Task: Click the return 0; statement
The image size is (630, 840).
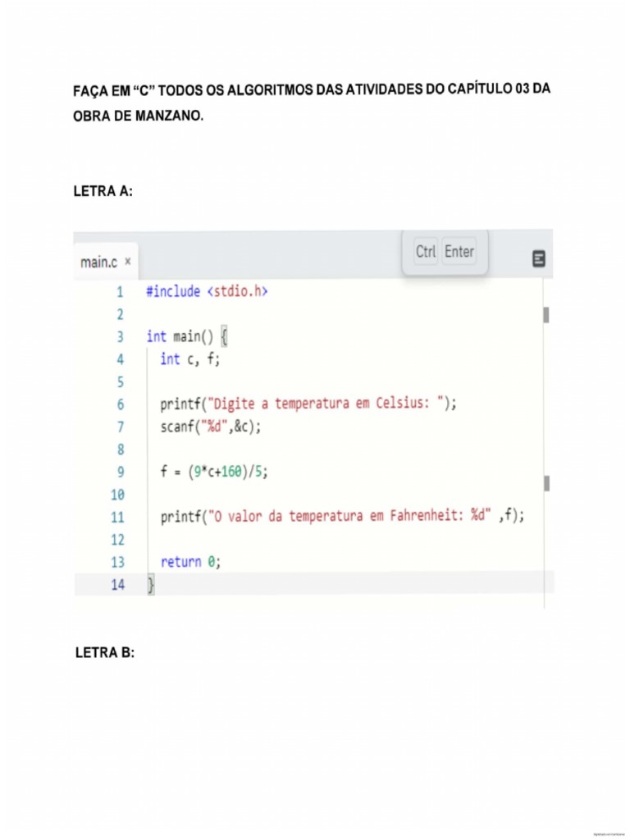Action: click(190, 562)
